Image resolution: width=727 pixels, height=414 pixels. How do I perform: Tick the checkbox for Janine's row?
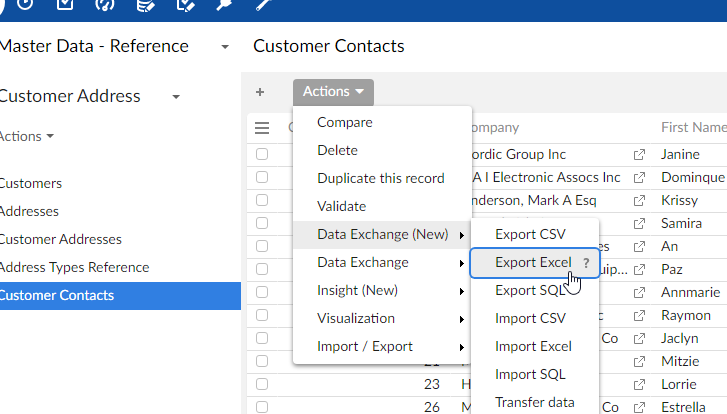point(262,155)
